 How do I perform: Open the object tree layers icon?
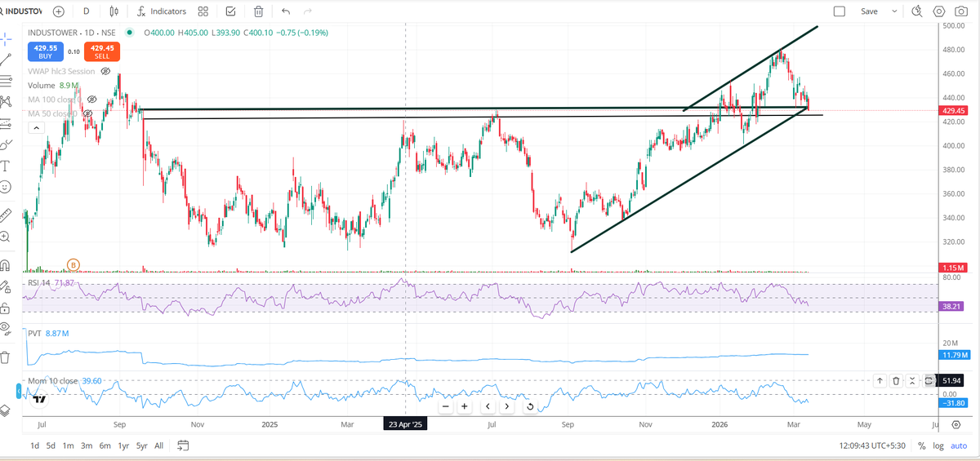(x=6, y=410)
